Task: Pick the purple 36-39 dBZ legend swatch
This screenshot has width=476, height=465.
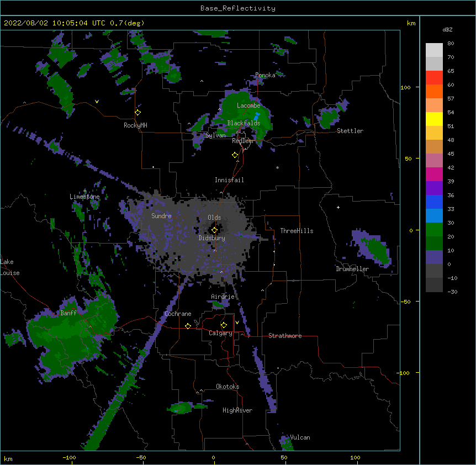Action: coord(434,188)
